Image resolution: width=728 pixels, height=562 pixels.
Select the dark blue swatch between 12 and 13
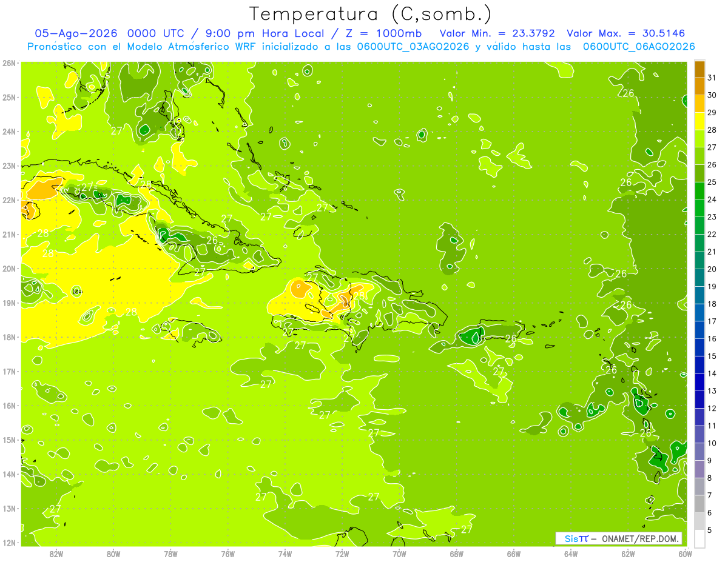pos(699,400)
